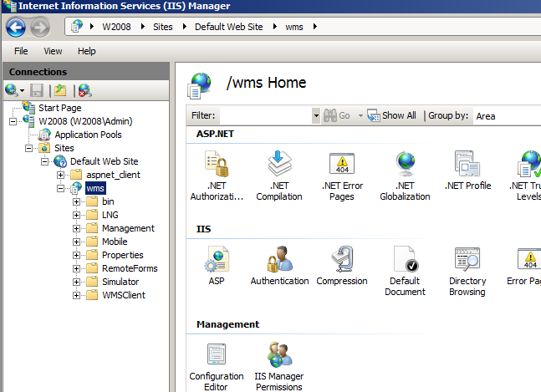
Task: Click the Go filter button
Action: (337, 115)
